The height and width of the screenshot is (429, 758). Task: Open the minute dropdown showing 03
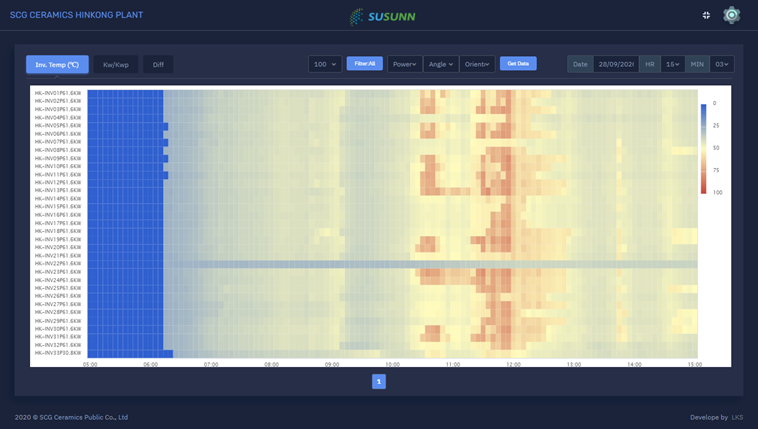[722, 64]
